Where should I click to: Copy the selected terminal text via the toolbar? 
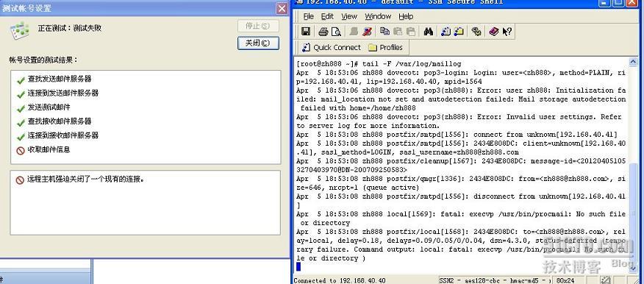384,31
